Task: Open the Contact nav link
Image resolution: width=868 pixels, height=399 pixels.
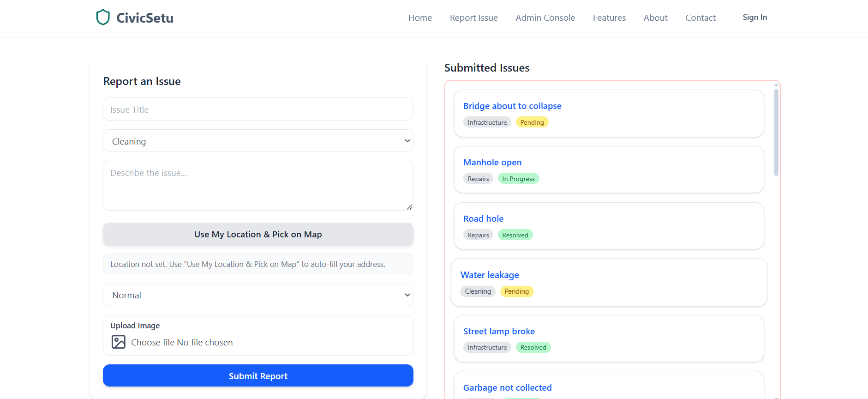Action: [700, 18]
